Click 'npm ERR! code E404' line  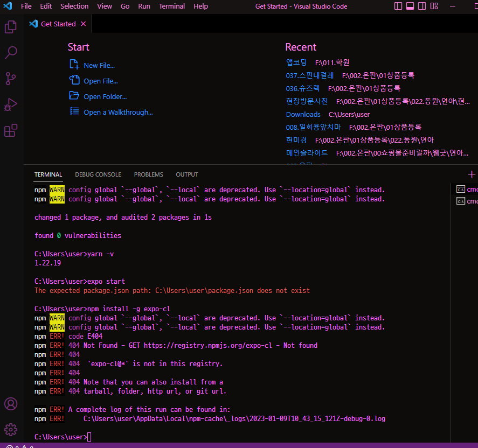click(68, 336)
